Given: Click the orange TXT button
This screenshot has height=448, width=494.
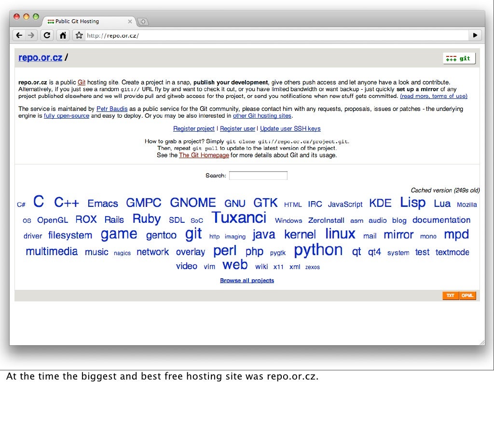Looking at the screenshot, I should coord(451,296).
